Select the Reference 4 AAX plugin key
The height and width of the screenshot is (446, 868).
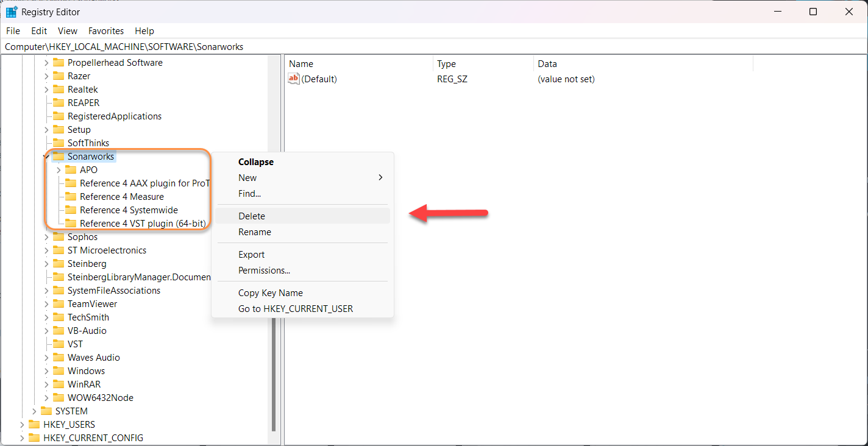[145, 183]
